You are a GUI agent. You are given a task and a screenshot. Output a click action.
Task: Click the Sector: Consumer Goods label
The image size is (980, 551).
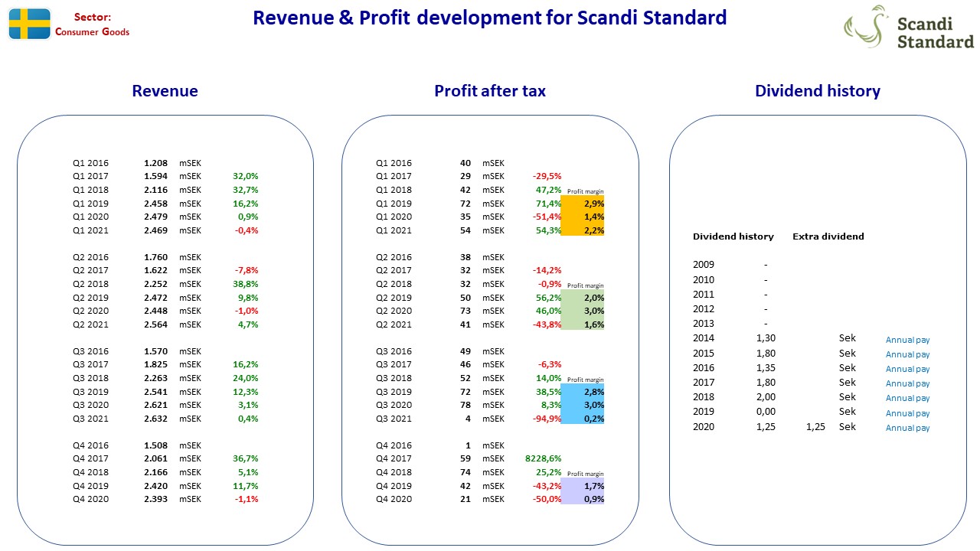click(x=92, y=24)
